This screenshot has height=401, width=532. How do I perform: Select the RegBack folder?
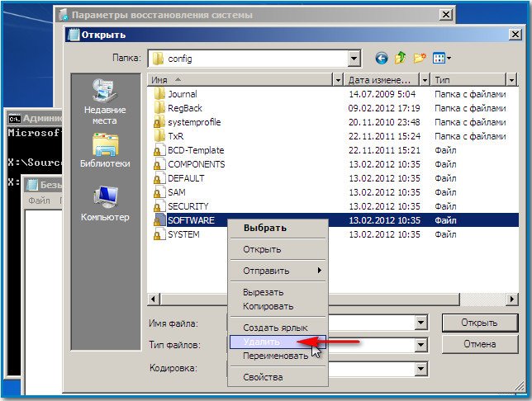[182, 108]
